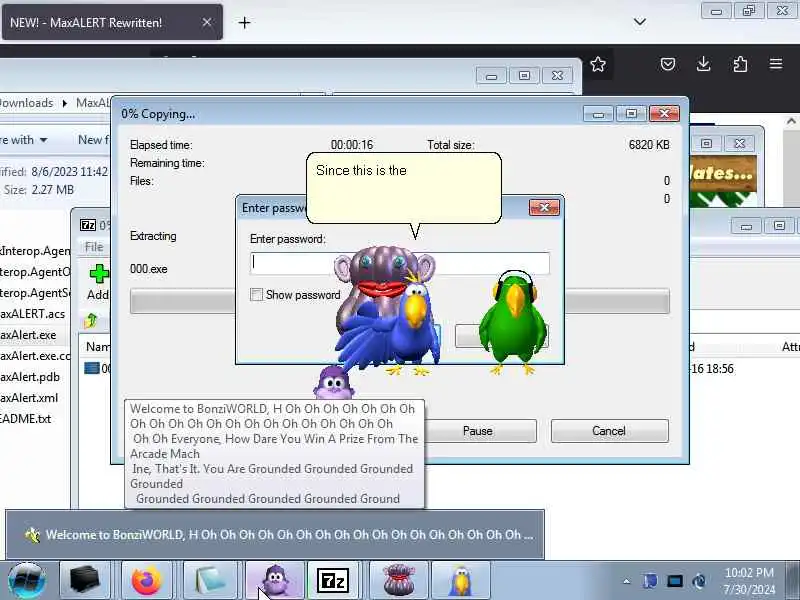
Task: Switch to the MaxALERT Rewritten browser tab
Action: point(112,22)
